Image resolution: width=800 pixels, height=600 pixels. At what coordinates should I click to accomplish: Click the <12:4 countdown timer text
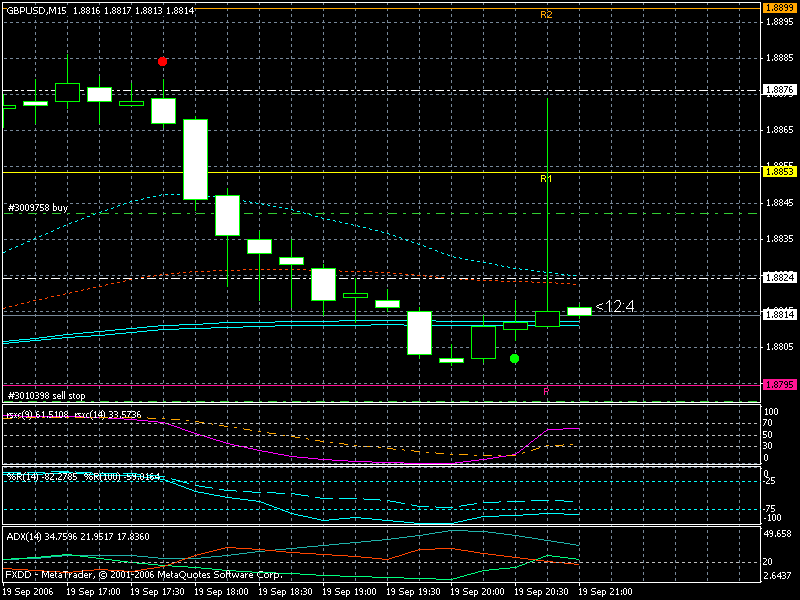tap(615, 306)
